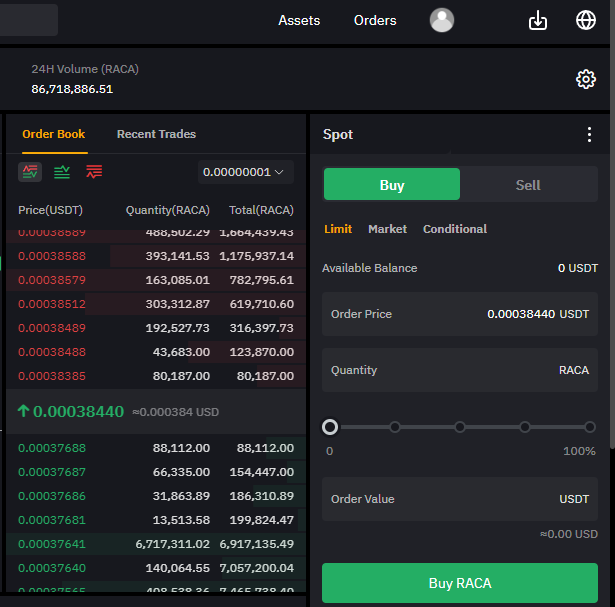This screenshot has width=615, height=607.
Task: Open Orders menu
Action: 375,20
